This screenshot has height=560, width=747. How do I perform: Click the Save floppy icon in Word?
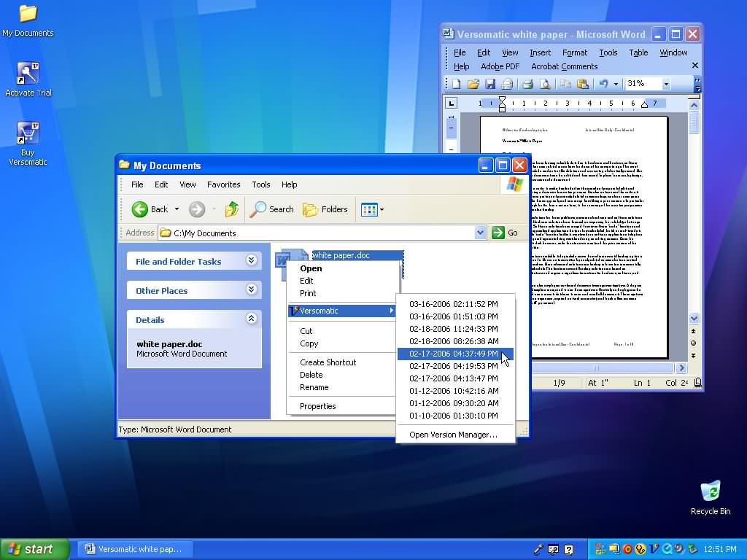click(x=489, y=85)
